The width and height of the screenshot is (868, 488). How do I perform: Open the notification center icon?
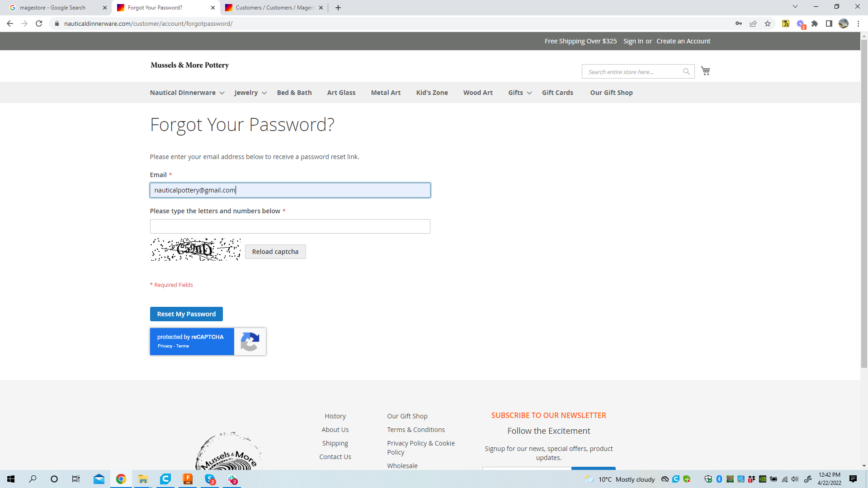pyautogui.click(x=853, y=479)
